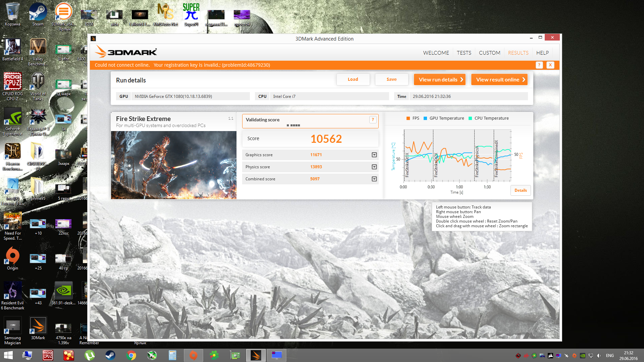
Task: Click the Validating score question mark icon
Action: pos(373,120)
